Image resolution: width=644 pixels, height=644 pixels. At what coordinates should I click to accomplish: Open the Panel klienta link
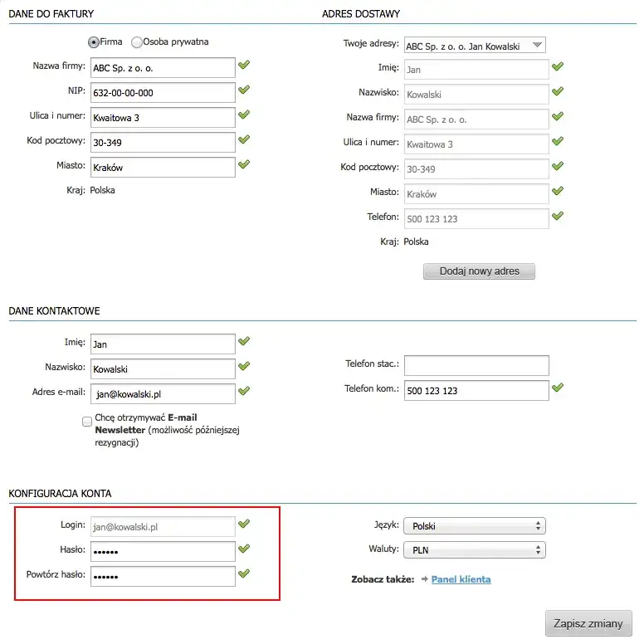(461, 579)
